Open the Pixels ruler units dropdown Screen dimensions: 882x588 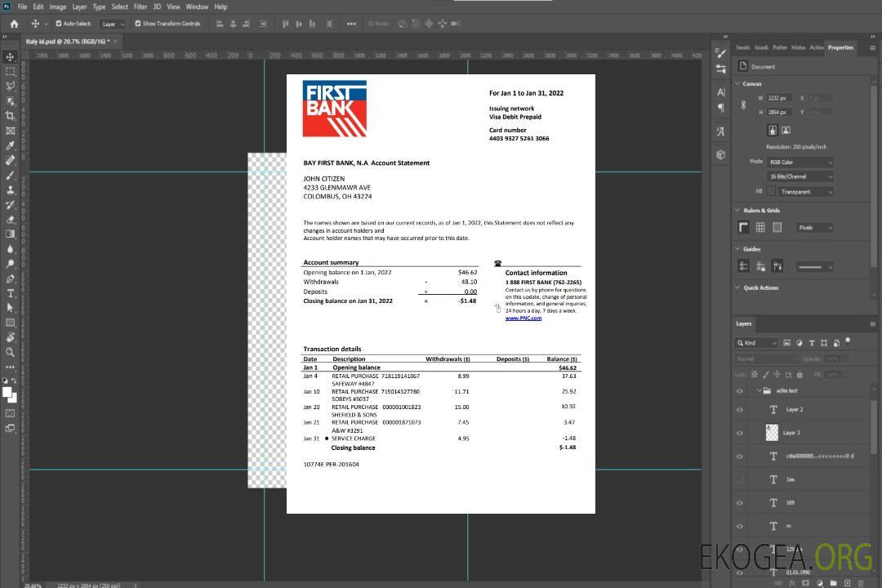(815, 227)
